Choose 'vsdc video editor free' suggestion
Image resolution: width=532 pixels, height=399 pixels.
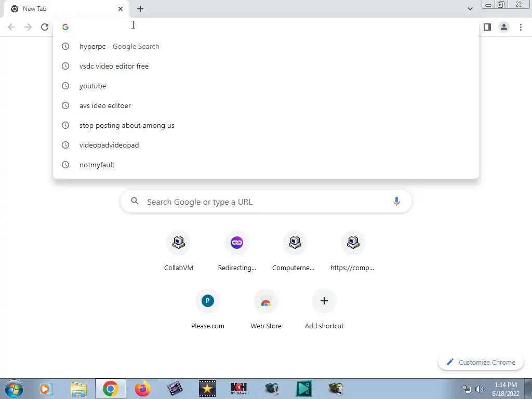click(266, 66)
